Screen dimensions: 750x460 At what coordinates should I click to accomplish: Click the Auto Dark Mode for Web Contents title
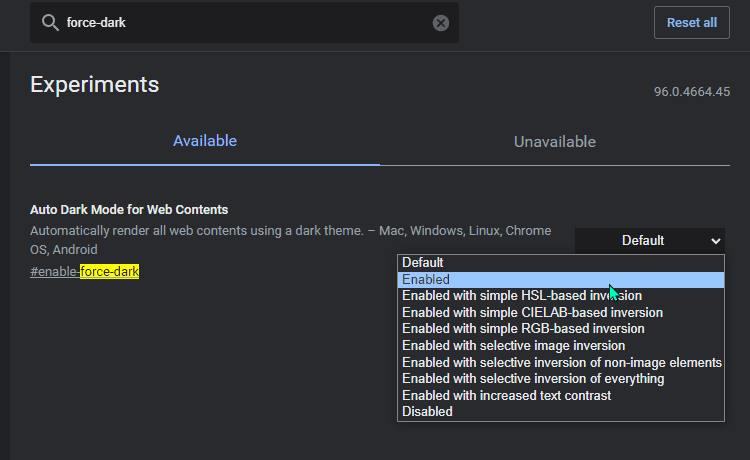(x=129, y=210)
